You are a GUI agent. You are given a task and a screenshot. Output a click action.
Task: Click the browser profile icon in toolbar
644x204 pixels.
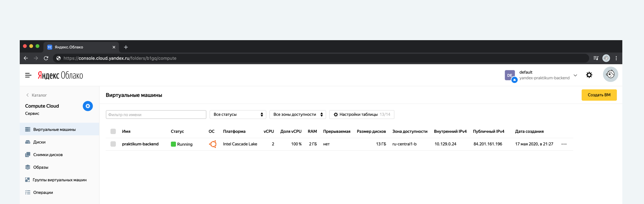tap(606, 58)
